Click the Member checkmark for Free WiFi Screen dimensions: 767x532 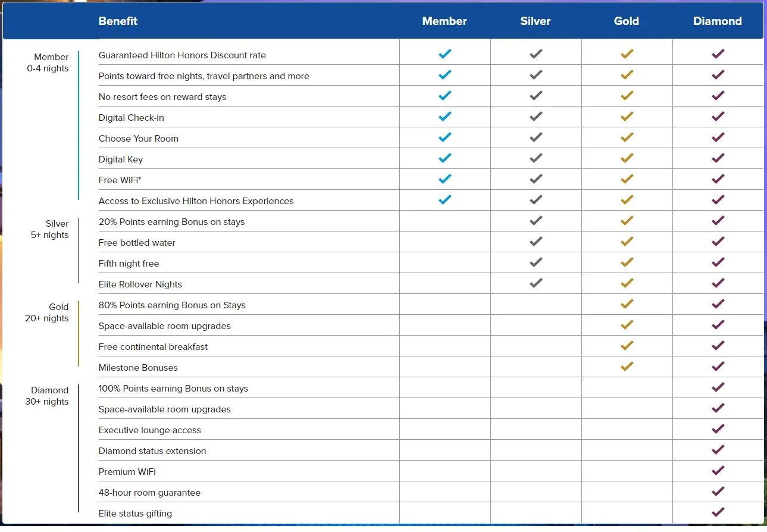click(x=445, y=179)
